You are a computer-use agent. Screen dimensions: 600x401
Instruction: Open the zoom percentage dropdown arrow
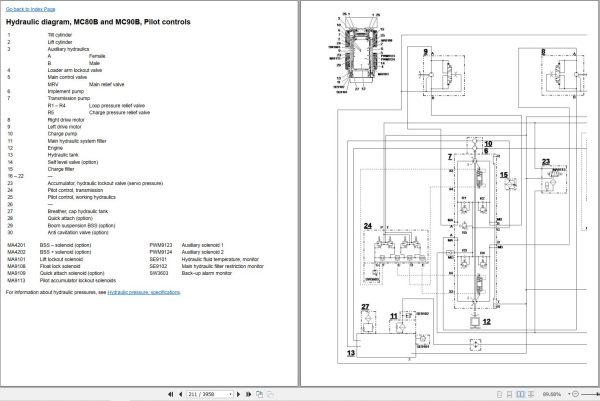coord(569,394)
